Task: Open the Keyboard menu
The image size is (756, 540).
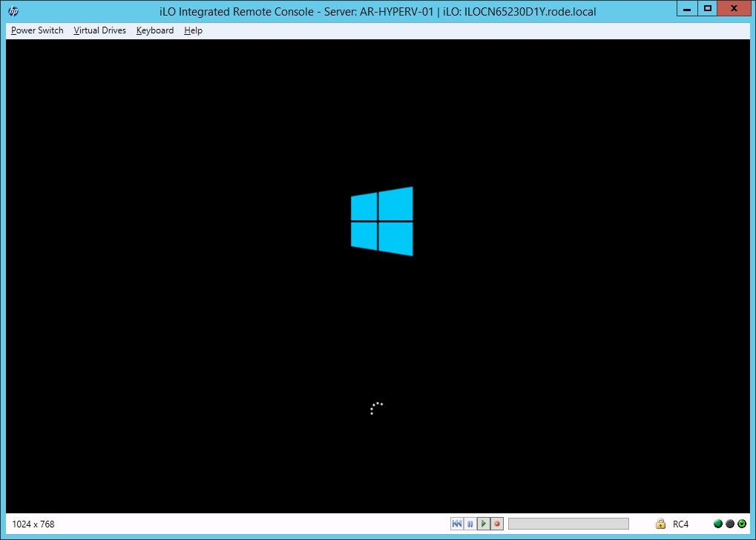Action: (x=155, y=30)
